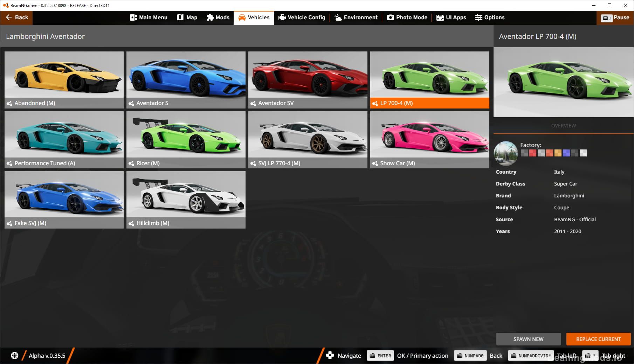Open the Vehicle Config tab
Screen dimensions: 634x364
coord(302,17)
